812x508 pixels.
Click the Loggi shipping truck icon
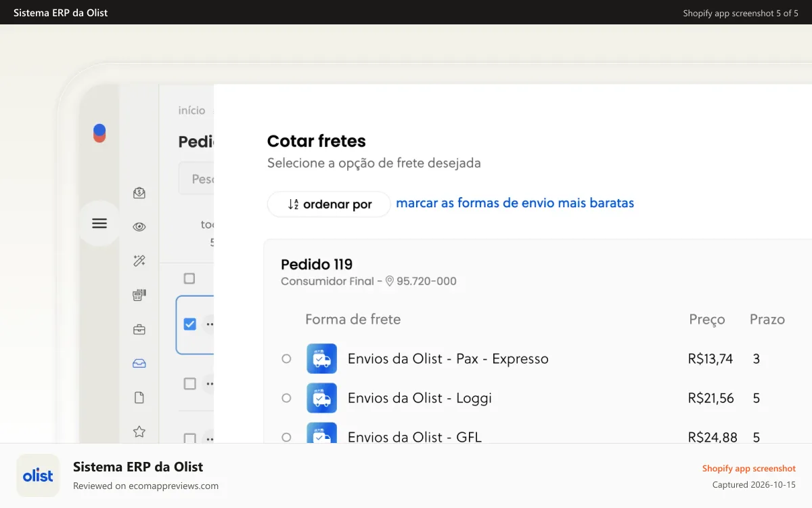321,398
